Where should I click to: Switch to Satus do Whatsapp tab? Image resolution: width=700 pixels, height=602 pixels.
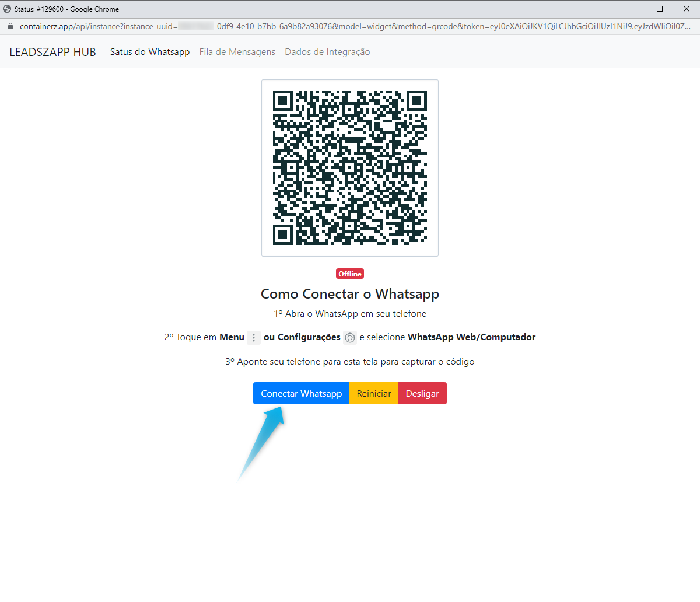coord(150,52)
